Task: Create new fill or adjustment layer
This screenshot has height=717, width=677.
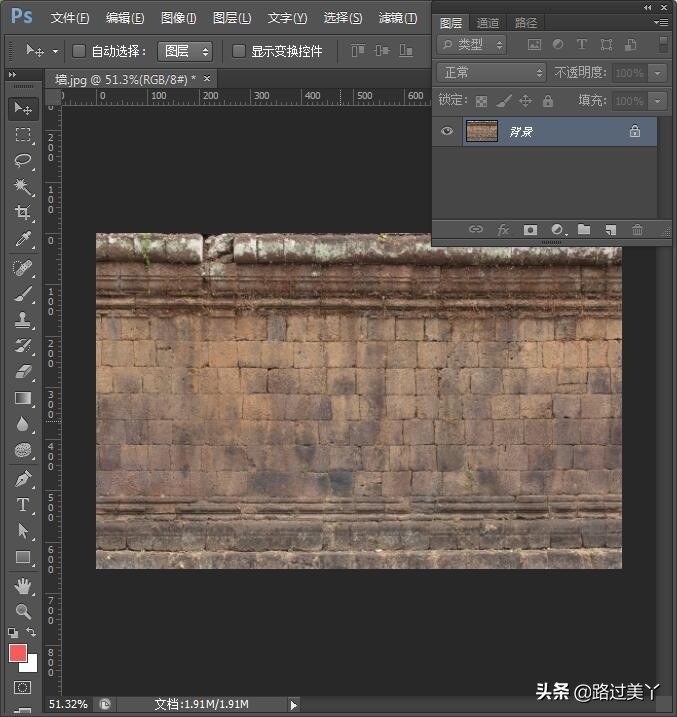Action: pos(557,230)
